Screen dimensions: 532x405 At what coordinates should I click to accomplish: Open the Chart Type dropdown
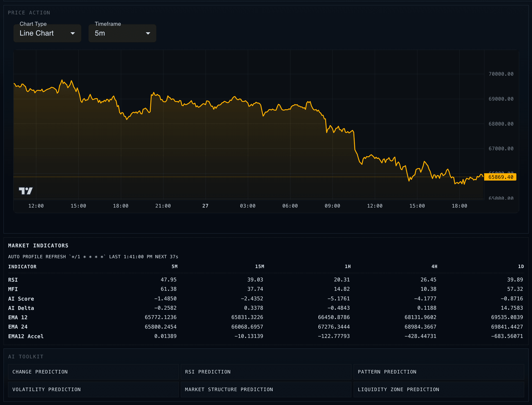(47, 33)
